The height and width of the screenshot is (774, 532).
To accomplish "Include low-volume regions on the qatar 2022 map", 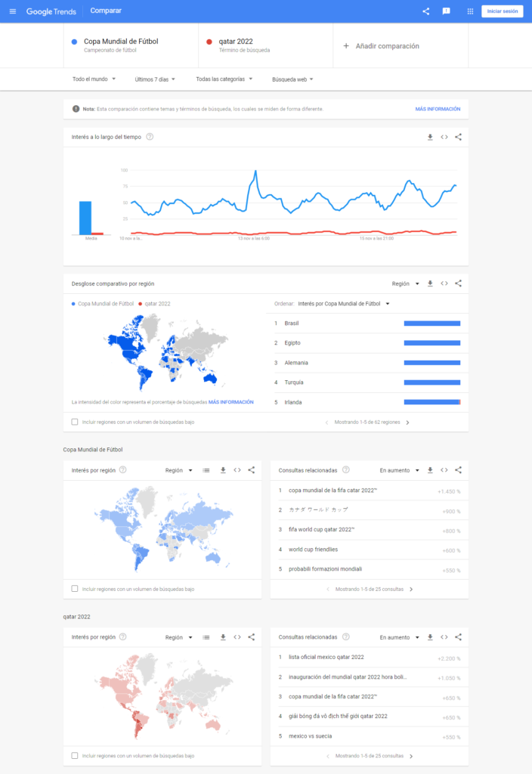I will (73, 754).
